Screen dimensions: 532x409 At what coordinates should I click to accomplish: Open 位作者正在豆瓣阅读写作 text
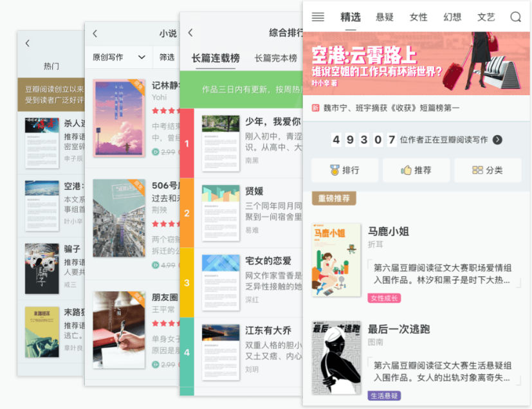[444, 140]
